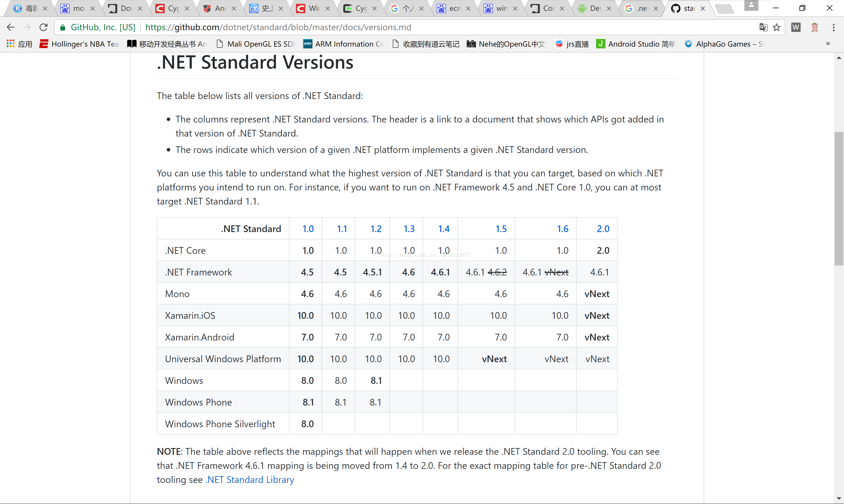Select 'Windows Phone Silverlight' row label

220,424
